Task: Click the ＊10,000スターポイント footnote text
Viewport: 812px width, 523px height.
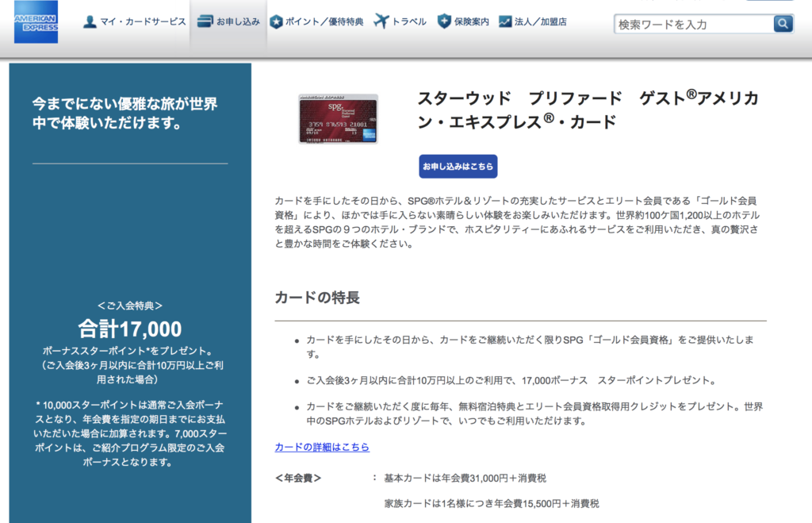Action: tap(130, 433)
